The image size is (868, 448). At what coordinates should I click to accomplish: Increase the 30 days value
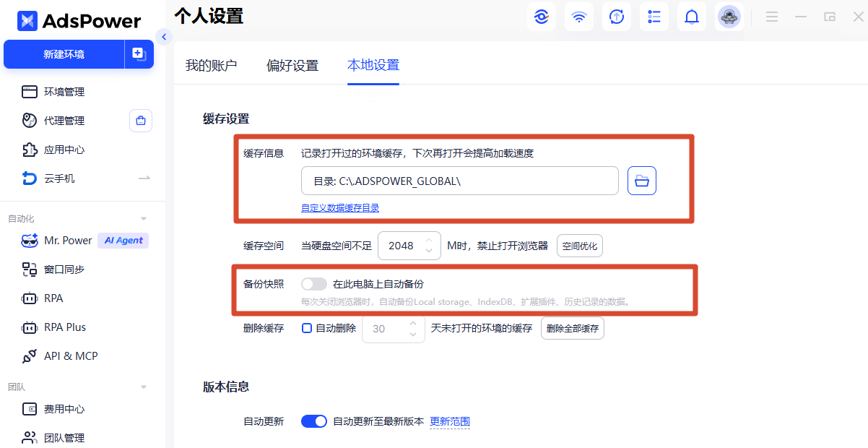point(413,322)
